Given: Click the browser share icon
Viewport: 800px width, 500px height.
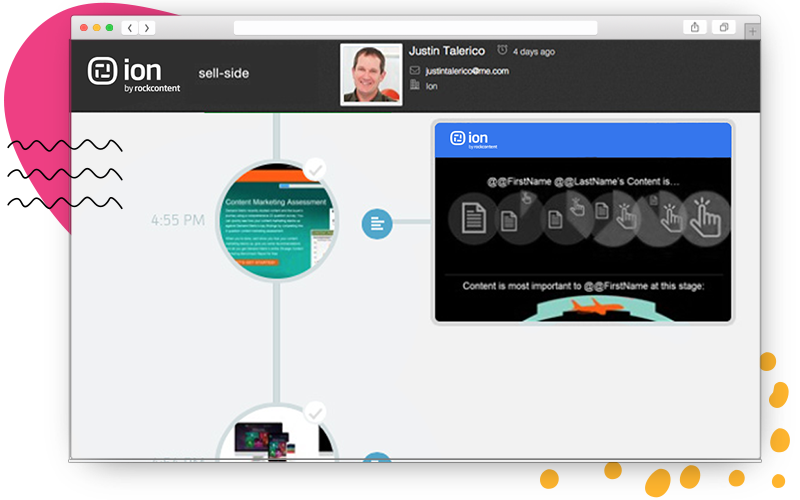Looking at the screenshot, I should click(x=695, y=28).
